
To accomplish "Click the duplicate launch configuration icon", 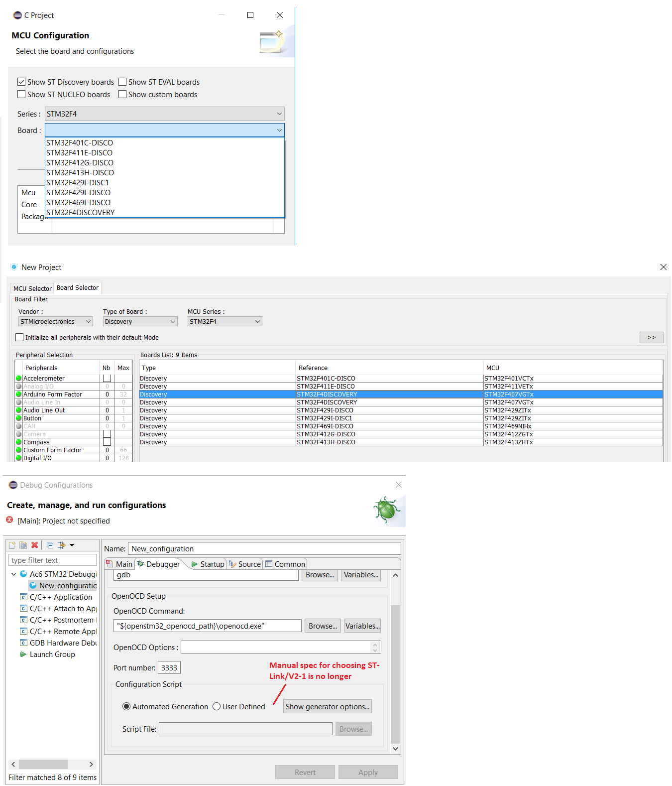I will click(23, 545).
